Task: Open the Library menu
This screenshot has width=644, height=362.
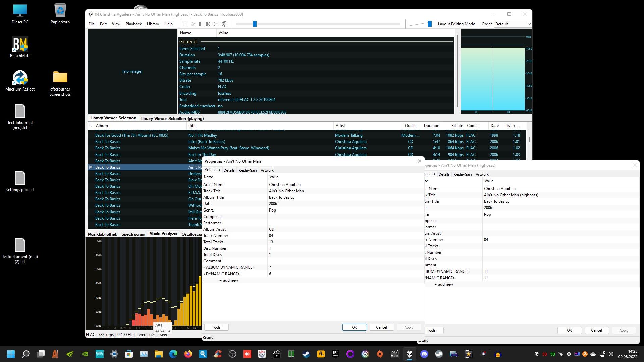Action: coord(153,24)
